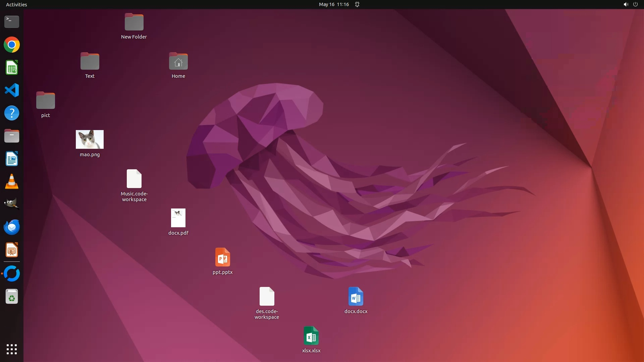Open Thunderbird mail from the dock

pos(12,227)
